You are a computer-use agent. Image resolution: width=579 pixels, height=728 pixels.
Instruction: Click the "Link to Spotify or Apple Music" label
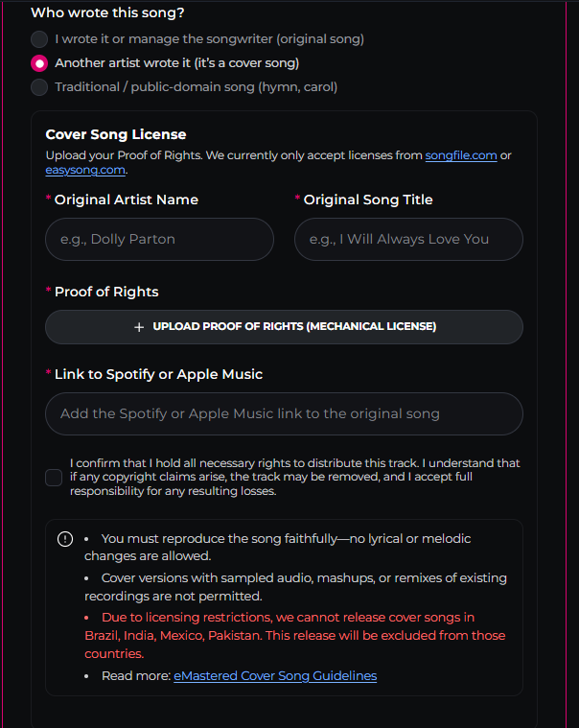158,374
